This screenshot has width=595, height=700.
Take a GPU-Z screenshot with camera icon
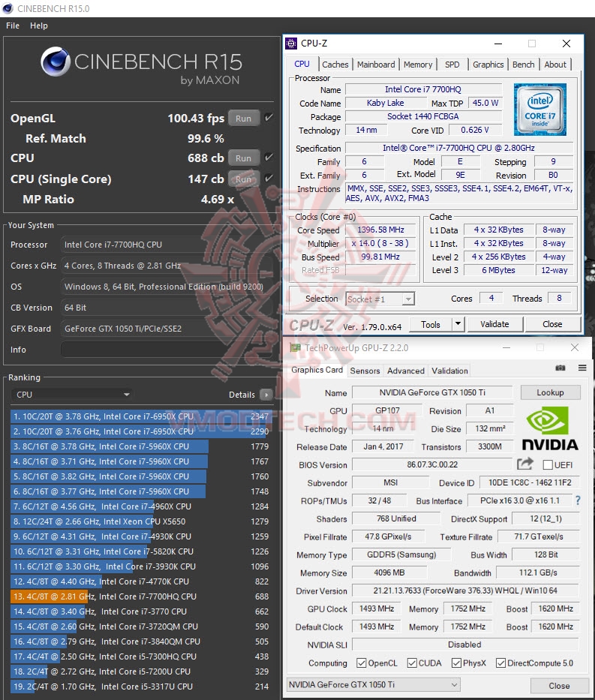tap(560, 368)
